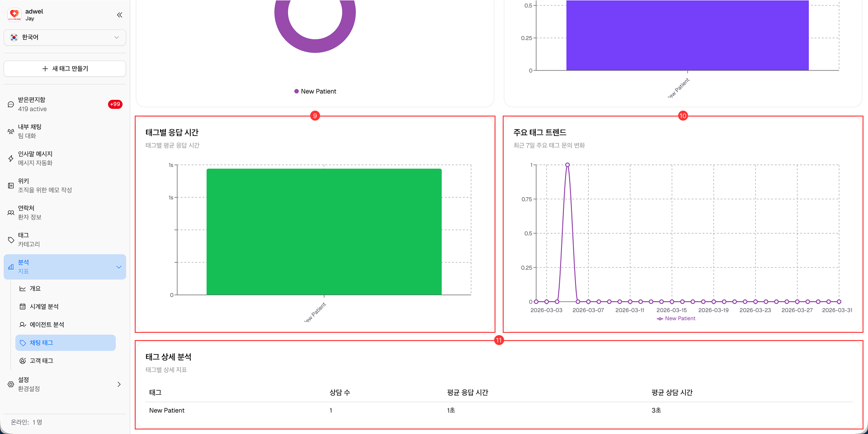
Task: Open the 위키 notes icon
Action: click(10, 185)
